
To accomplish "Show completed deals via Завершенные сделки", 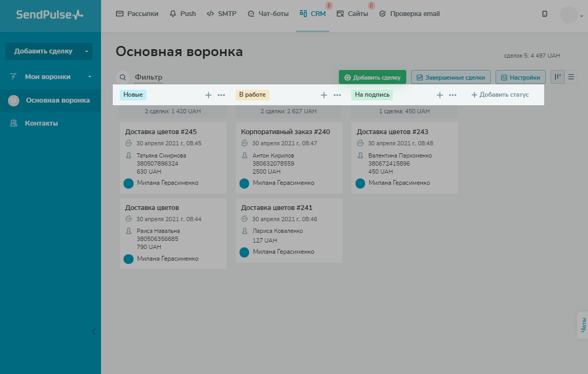I will [x=451, y=77].
